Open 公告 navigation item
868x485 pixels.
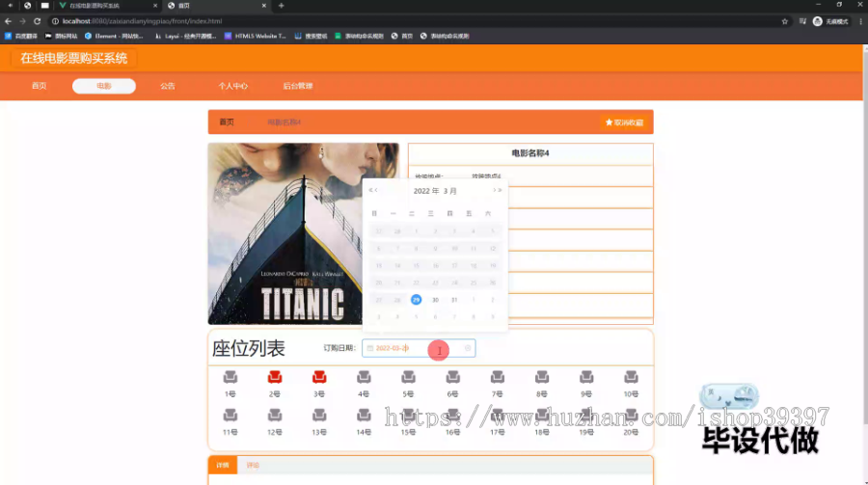coord(168,86)
